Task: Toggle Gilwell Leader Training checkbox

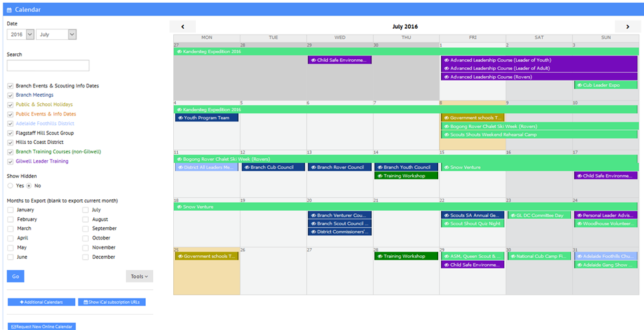Action: point(10,161)
